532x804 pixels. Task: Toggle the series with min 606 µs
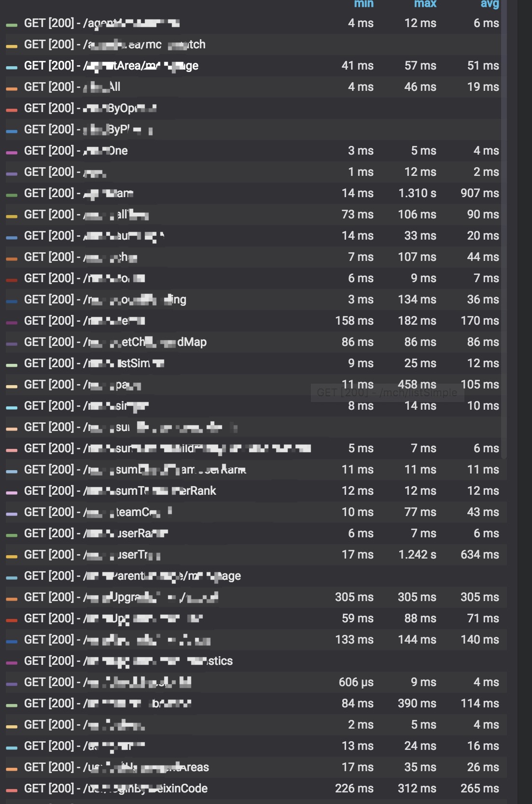[108, 682]
